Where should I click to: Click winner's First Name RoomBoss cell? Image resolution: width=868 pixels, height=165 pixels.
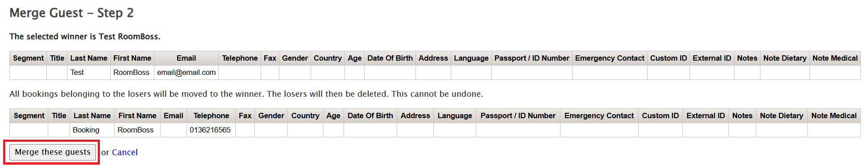132,72
